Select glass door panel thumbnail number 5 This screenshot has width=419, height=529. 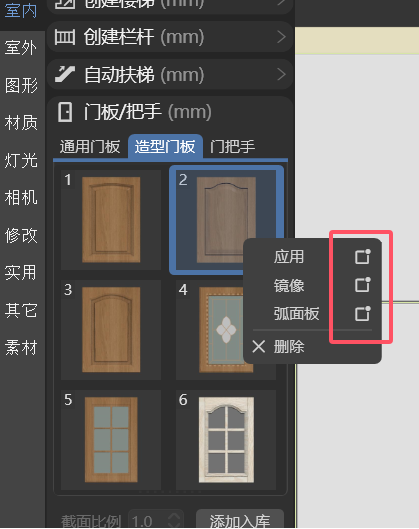[111, 440]
